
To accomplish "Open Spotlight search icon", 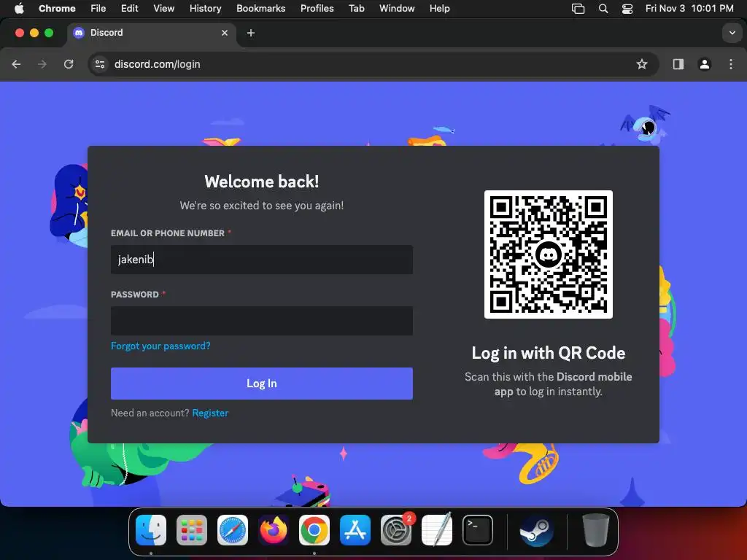I will tap(603, 9).
